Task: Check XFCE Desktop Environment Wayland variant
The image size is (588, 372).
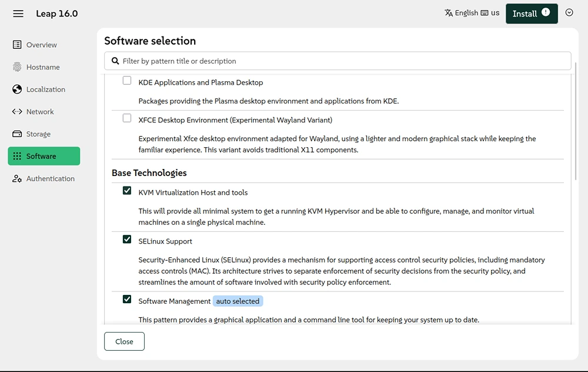Action: pyautogui.click(x=127, y=118)
